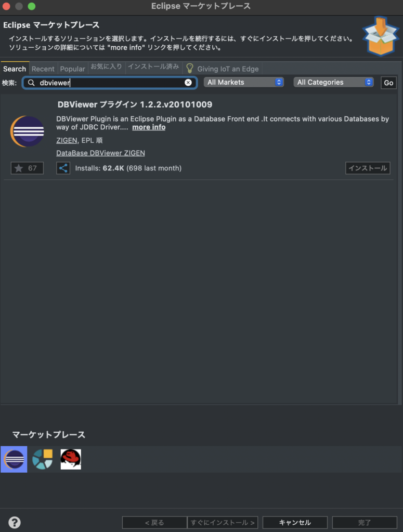Open the All Markets dropdown
The image size is (403, 532).
tap(244, 82)
